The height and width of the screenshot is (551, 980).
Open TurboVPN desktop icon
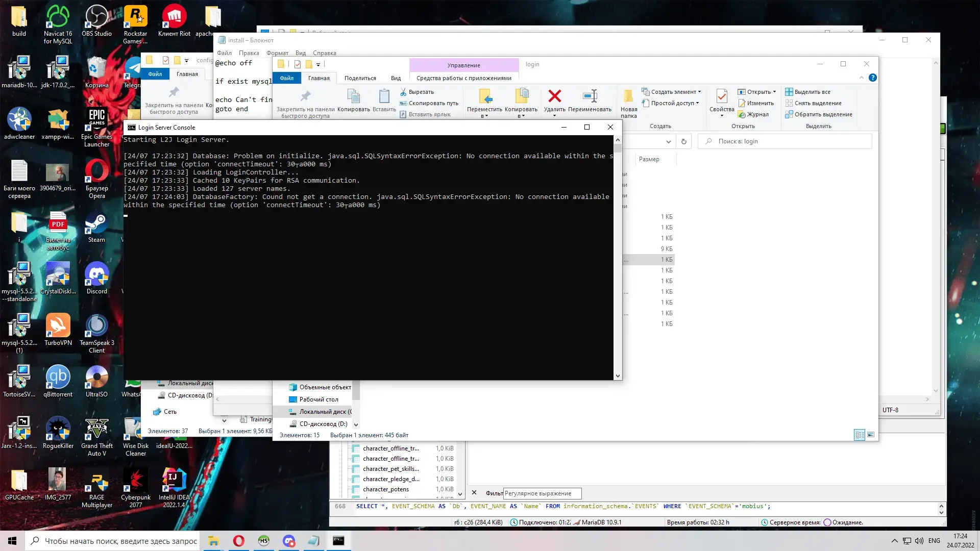pyautogui.click(x=58, y=330)
